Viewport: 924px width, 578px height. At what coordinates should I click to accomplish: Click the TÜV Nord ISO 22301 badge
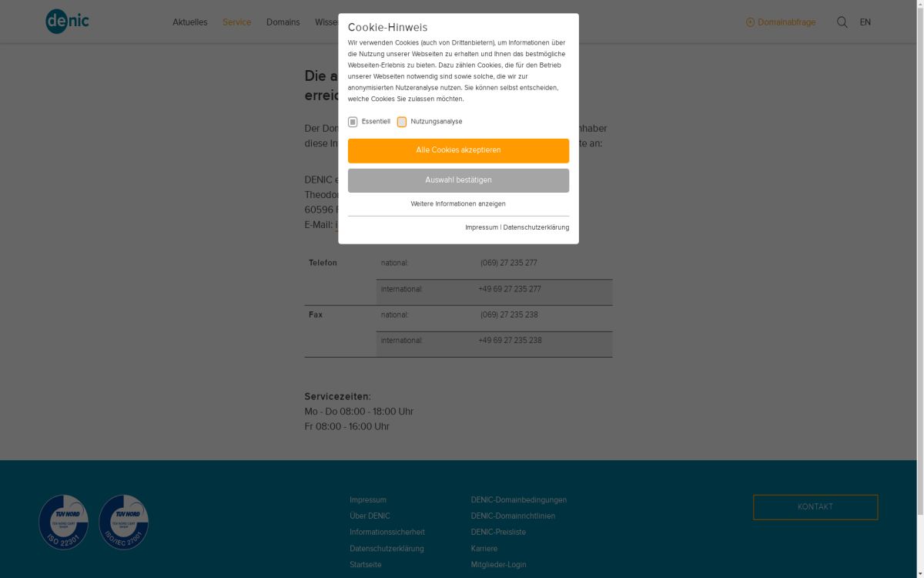click(63, 523)
